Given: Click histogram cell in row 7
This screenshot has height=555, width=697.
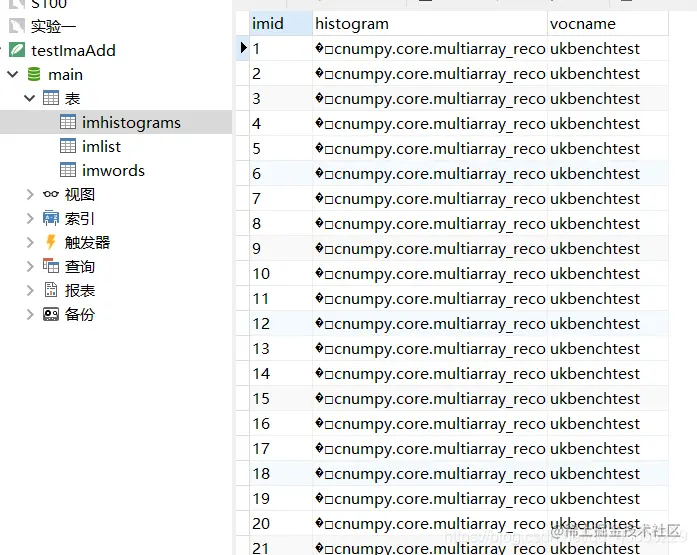Looking at the screenshot, I should tap(430, 198).
